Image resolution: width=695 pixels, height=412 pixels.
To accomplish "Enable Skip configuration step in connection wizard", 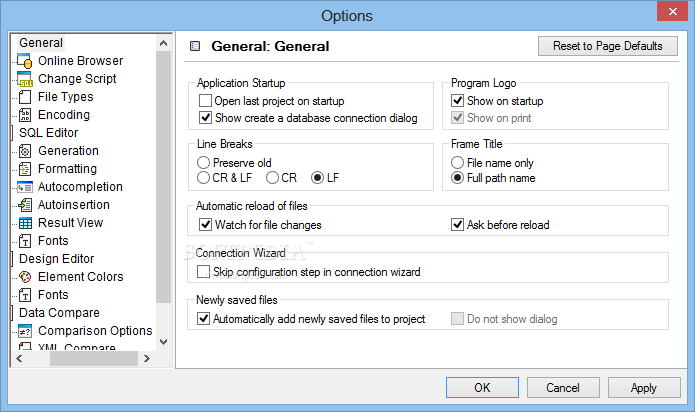I will coord(203,272).
